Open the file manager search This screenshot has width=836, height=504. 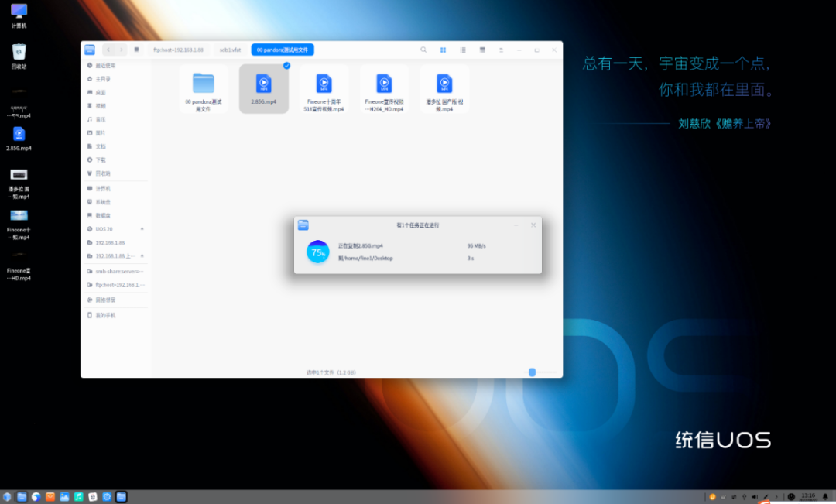point(423,50)
